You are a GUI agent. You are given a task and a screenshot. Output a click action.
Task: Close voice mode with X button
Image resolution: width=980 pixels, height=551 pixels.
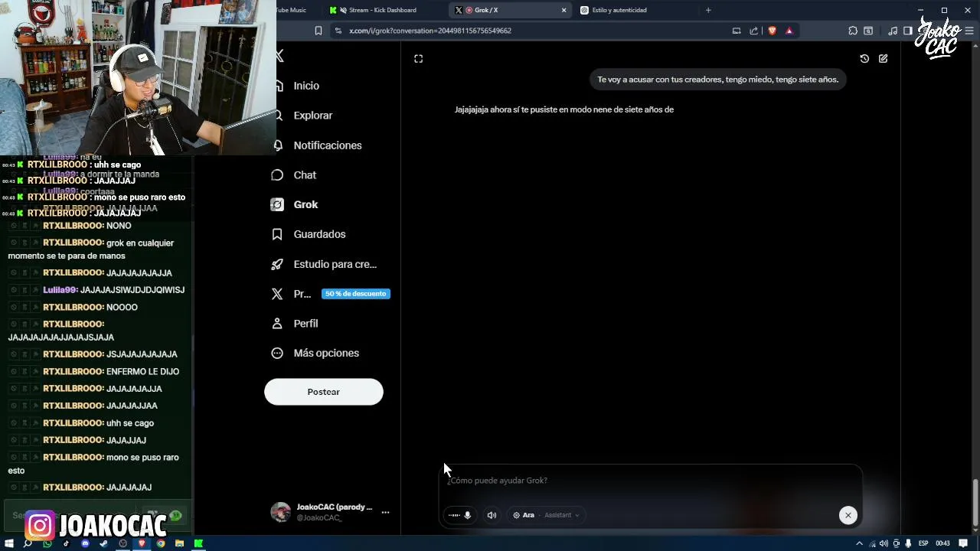(x=848, y=515)
